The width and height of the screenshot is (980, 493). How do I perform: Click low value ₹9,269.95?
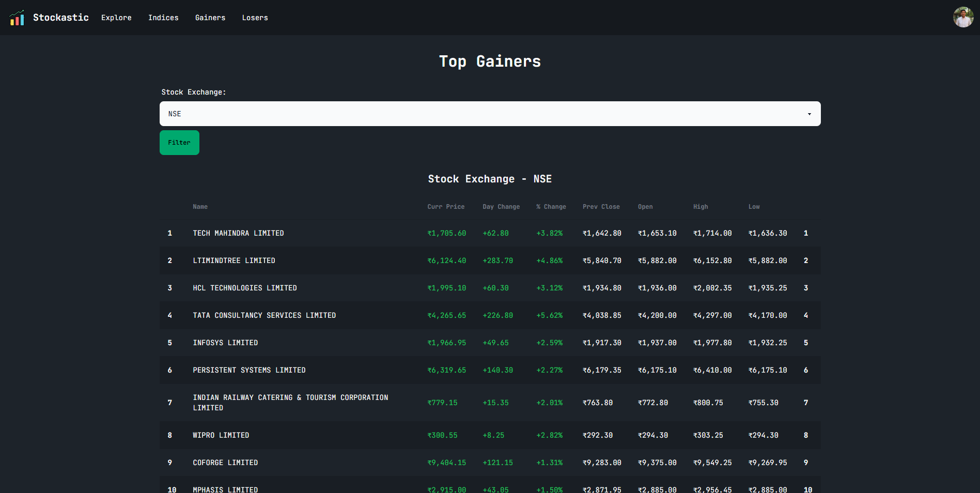point(768,463)
